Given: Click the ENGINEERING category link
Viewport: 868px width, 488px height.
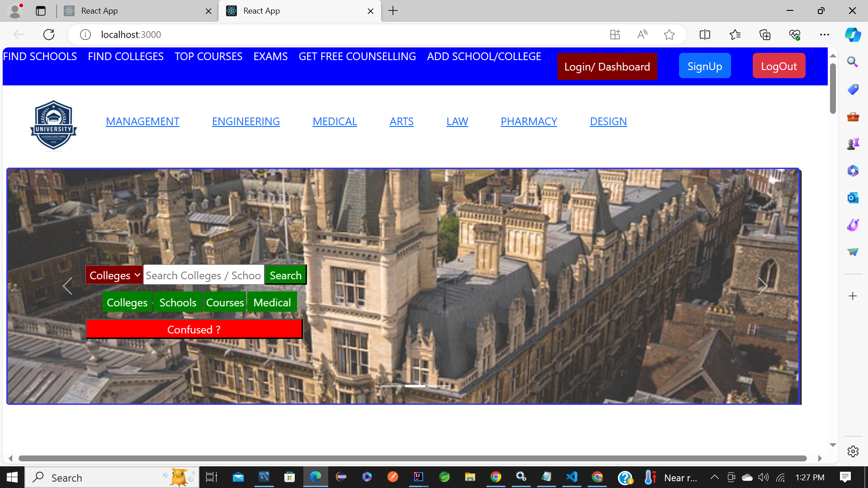Looking at the screenshot, I should pyautogui.click(x=246, y=122).
